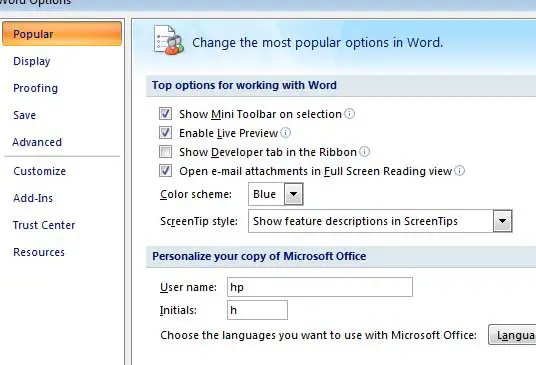536x365 pixels.
Task: Open the Language Settings button
Action: (512, 335)
